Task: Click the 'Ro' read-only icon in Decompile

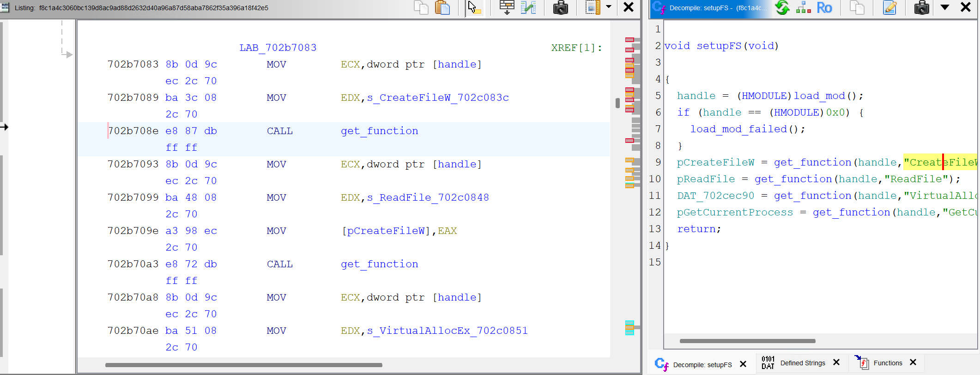Action: tap(824, 7)
